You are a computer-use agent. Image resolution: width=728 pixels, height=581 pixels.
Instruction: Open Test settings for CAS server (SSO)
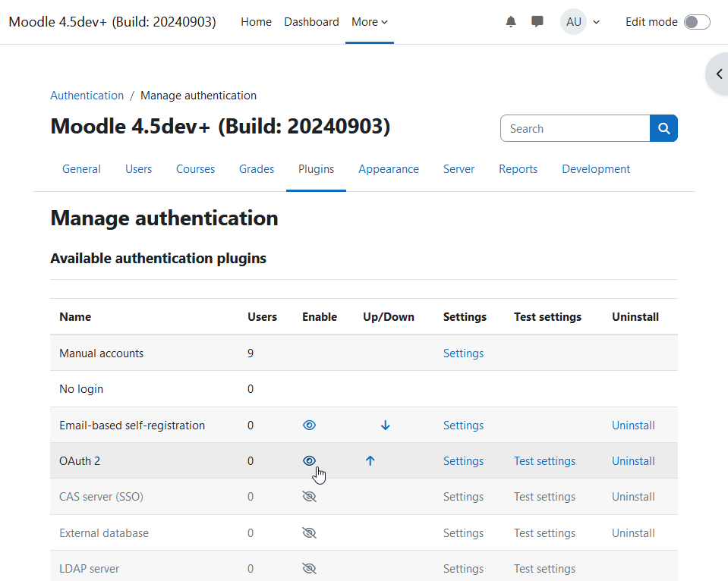tap(544, 497)
